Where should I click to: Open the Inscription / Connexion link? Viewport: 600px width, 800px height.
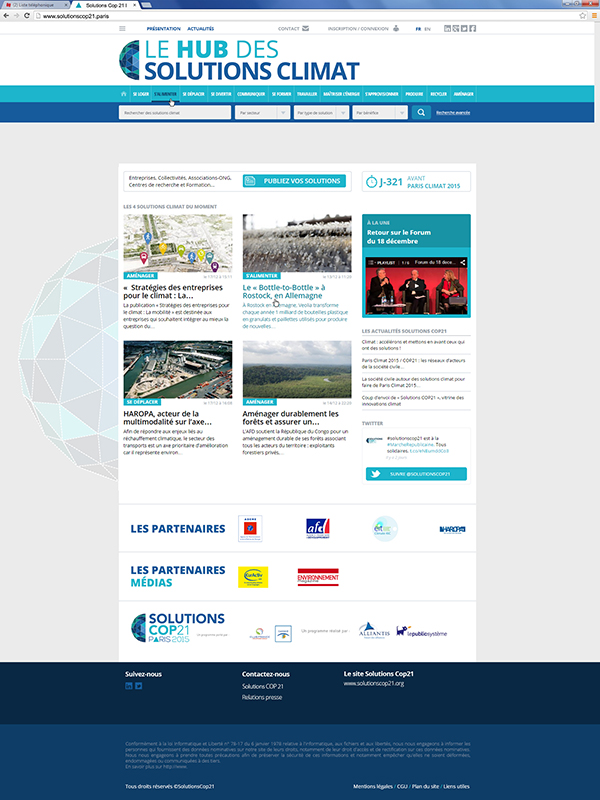coord(358,29)
